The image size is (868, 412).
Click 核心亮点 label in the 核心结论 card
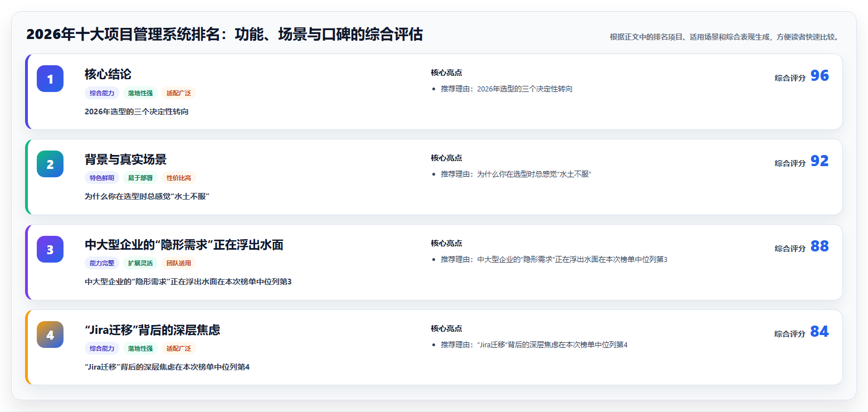coord(446,73)
